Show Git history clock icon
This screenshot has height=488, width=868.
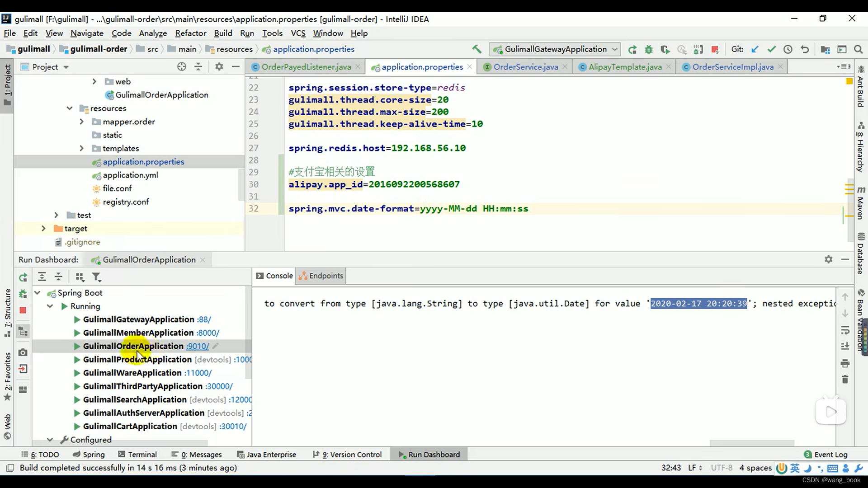(x=788, y=49)
